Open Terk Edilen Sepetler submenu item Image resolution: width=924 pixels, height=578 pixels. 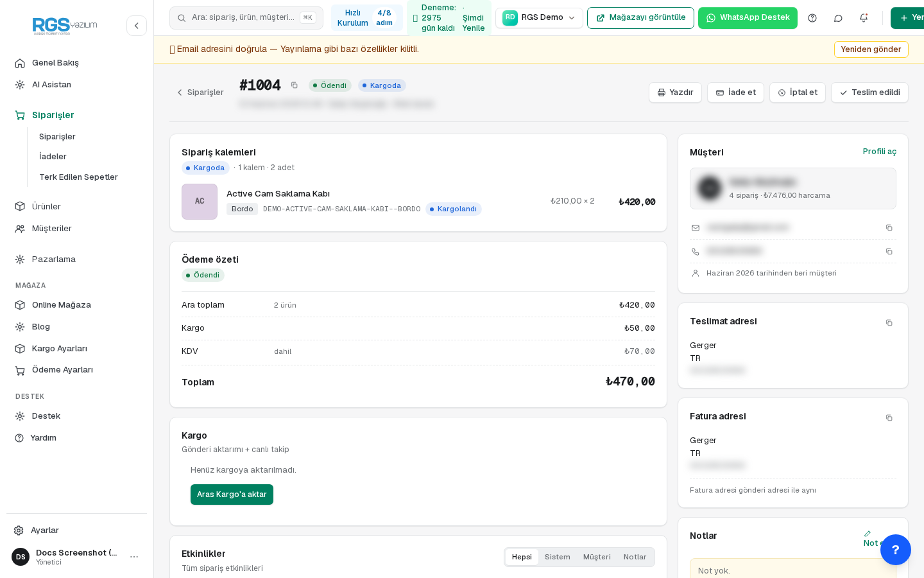pos(78,177)
